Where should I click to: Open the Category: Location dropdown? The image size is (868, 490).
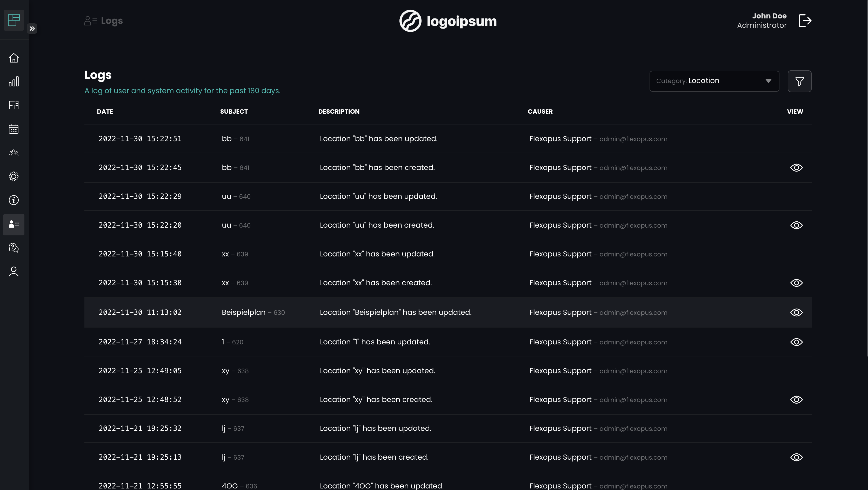coord(714,81)
